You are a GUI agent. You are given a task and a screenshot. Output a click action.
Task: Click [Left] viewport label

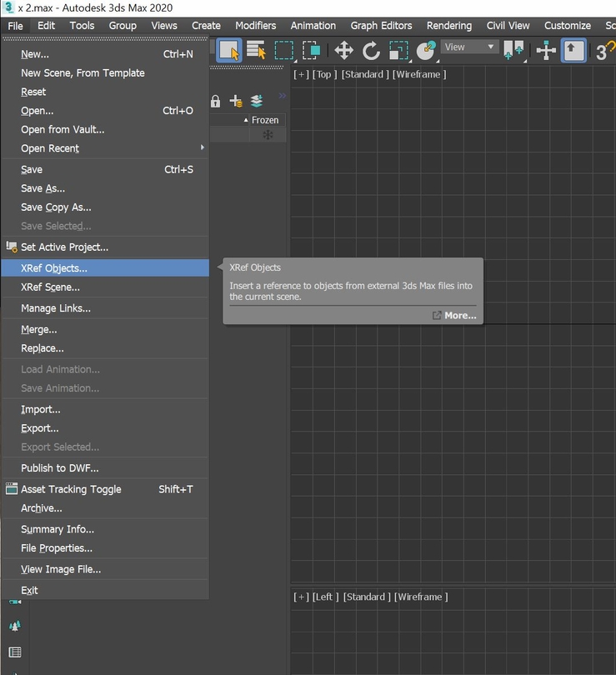pyautogui.click(x=325, y=597)
